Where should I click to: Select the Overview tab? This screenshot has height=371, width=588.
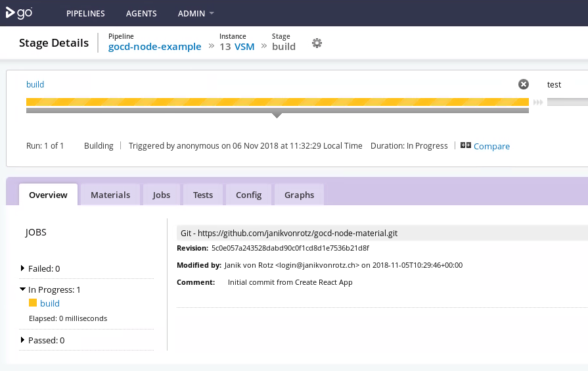[48, 195]
